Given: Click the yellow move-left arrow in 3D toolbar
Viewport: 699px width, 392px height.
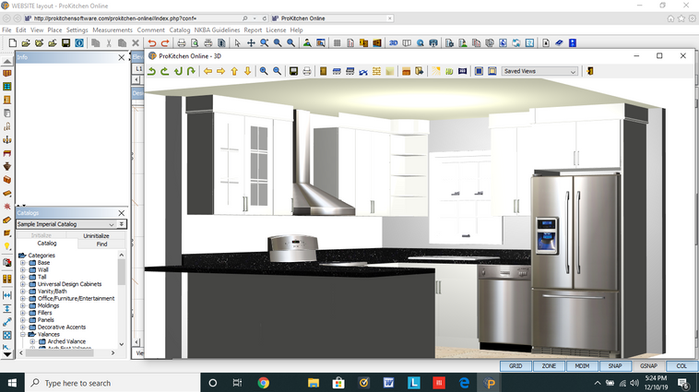Looking at the screenshot, I should tap(208, 71).
